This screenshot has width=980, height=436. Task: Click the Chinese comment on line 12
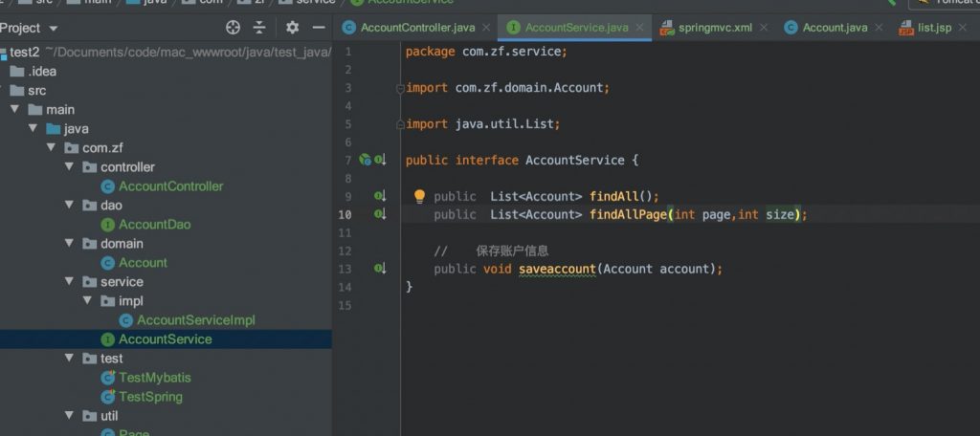512,251
